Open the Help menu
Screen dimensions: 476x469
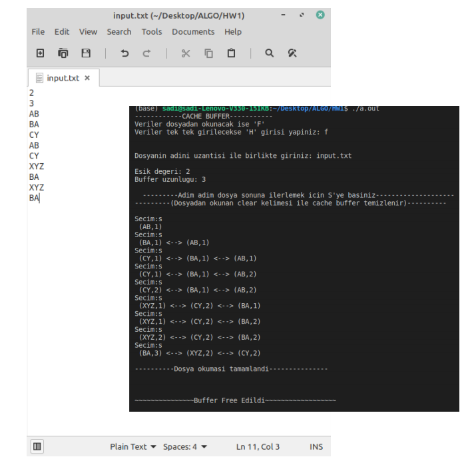(x=233, y=31)
